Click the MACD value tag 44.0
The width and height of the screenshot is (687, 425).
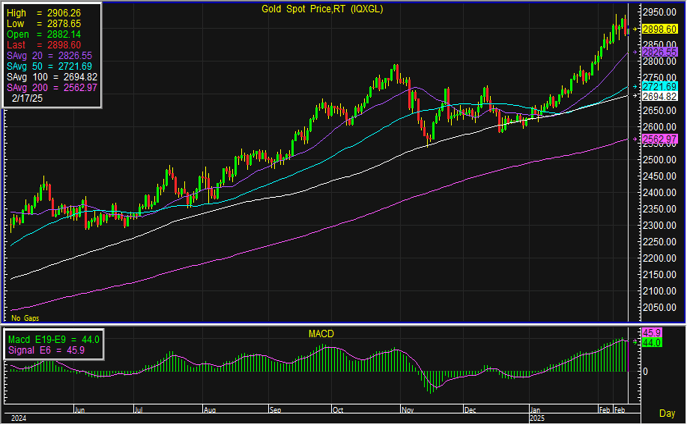(x=650, y=343)
